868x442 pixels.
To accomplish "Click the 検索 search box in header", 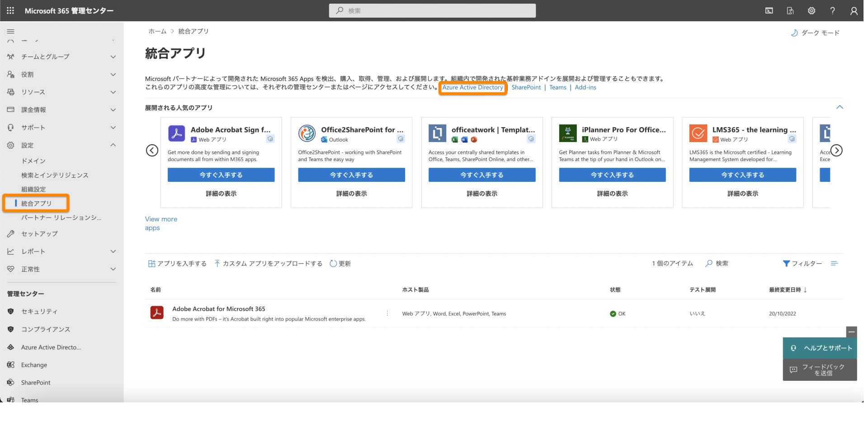I will pyautogui.click(x=432, y=10).
